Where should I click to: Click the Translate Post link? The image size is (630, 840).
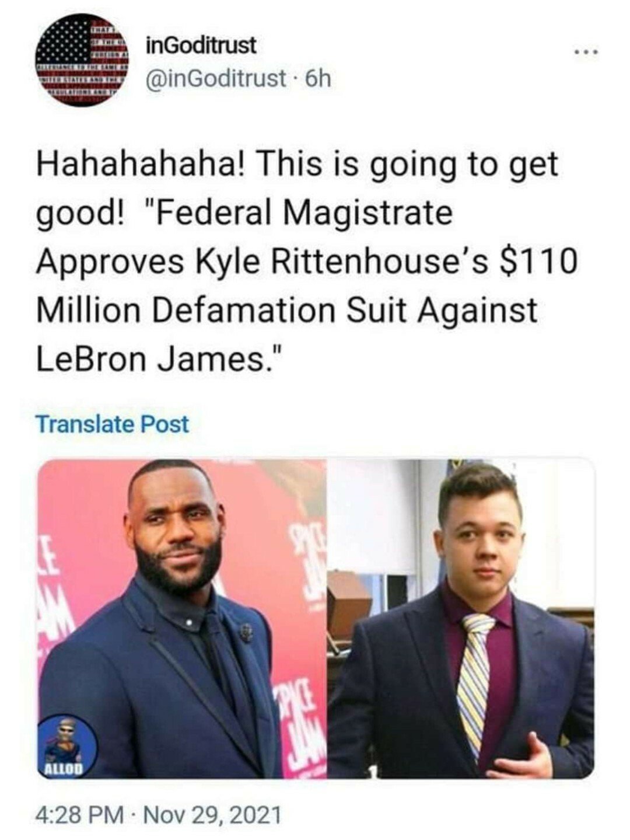point(113,424)
